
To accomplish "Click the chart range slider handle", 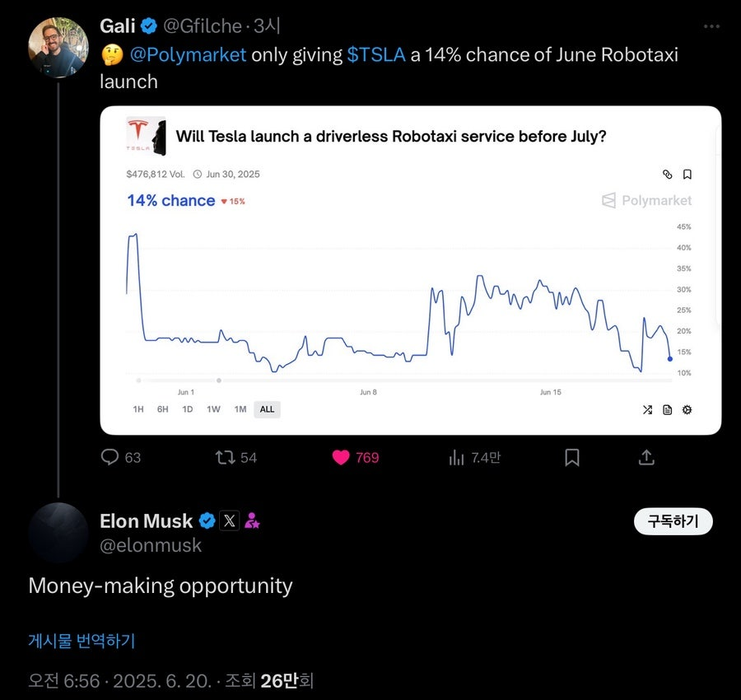I will pyautogui.click(x=219, y=380).
